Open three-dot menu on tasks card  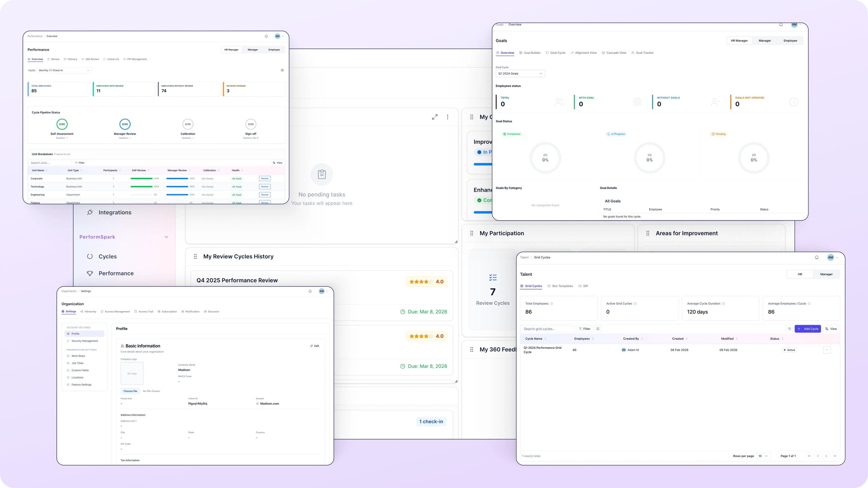click(448, 117)
